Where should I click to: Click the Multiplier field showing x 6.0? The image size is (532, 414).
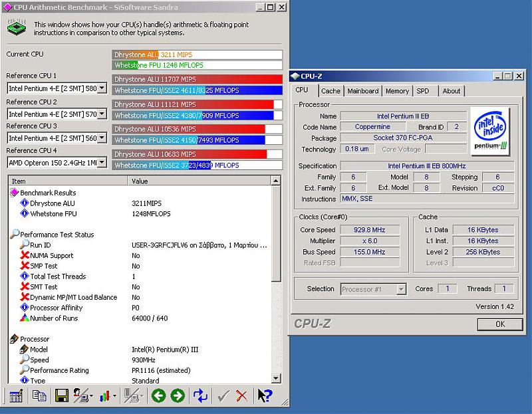tap(370, 241)
